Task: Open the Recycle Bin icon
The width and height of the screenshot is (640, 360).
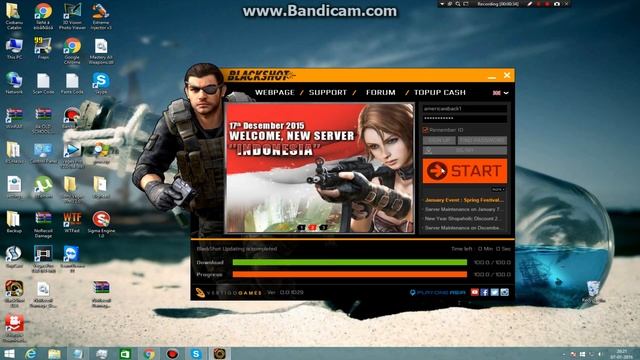Action: coord(593,291)
